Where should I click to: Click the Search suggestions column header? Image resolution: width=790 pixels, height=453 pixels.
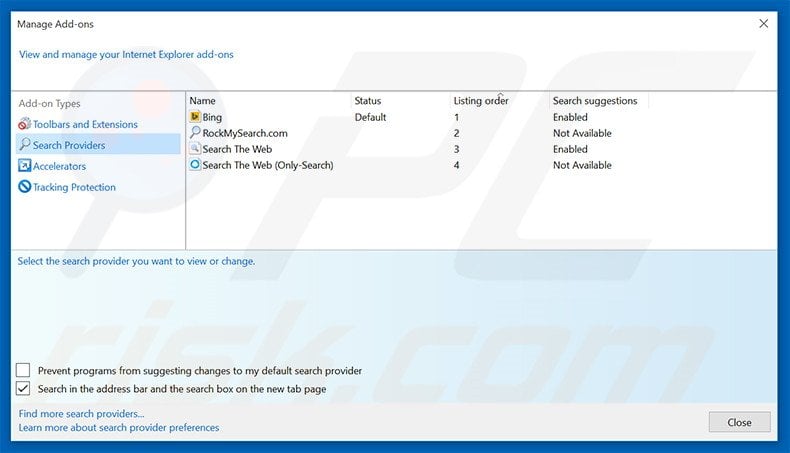point(595,101)
